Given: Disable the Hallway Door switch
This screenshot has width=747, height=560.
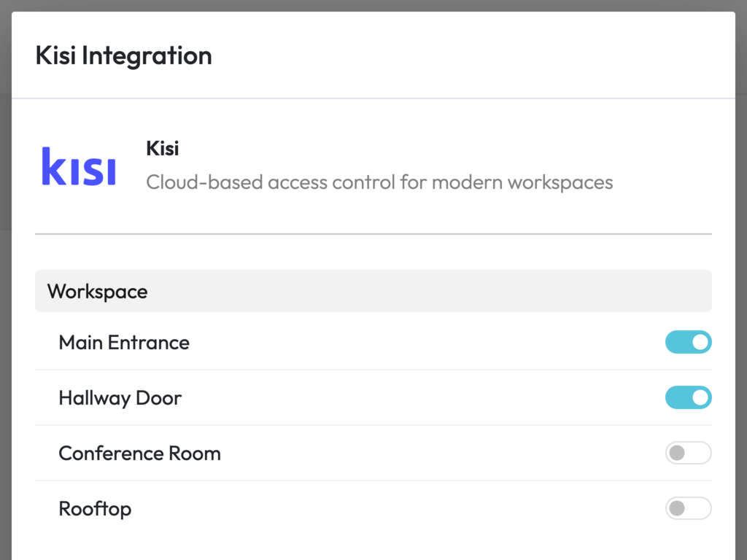Looking at the screenshot, I should pyautogui.click(x=689, y=397).
